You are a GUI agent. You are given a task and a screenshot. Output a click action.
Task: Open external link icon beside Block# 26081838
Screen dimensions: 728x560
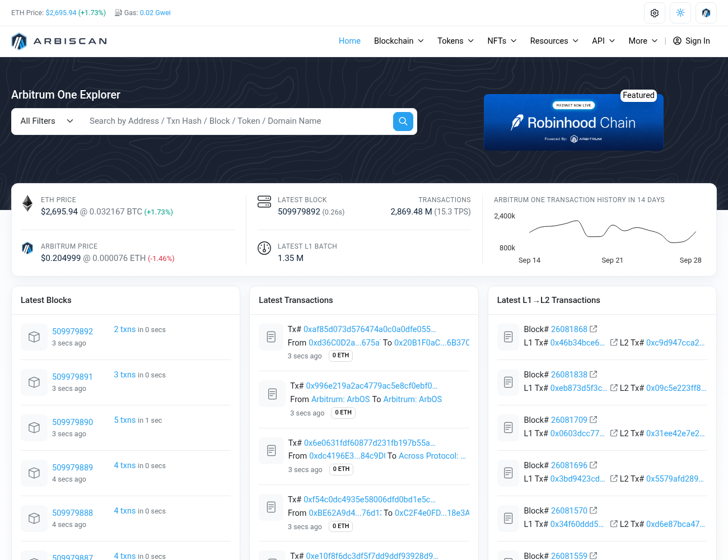[x=594, y=374]
